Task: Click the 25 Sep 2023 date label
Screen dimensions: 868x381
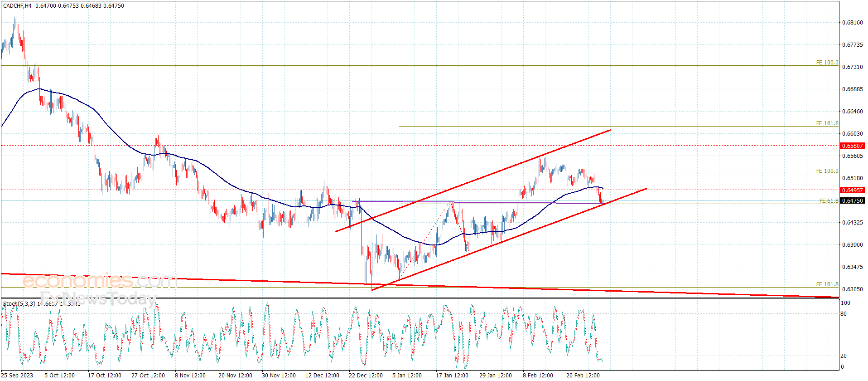Action: [17, 375]
